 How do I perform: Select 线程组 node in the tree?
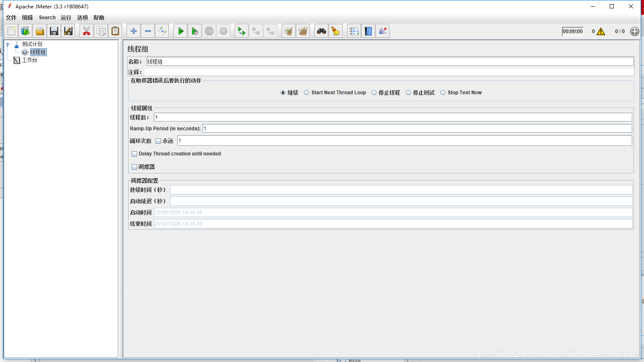(38, 52)
